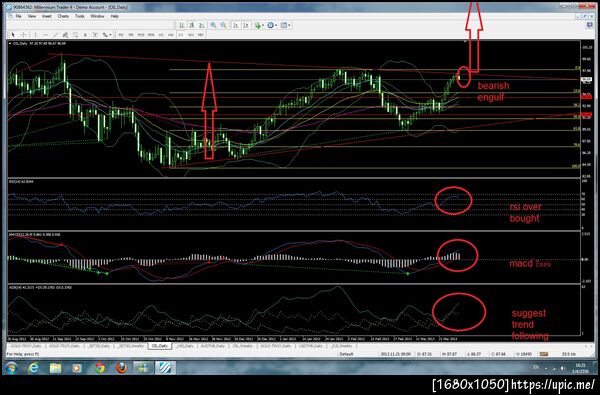600x395 pixels.
Task: Expand the Templates dropdown arrow
Action: point(289,25)
